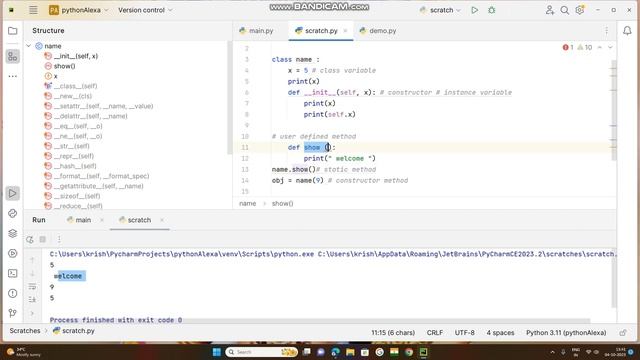Image resolution: width=640 pixels, height=360 pixels.
Task: Toggle read-only lock in status bar
Action: [623, 333]
